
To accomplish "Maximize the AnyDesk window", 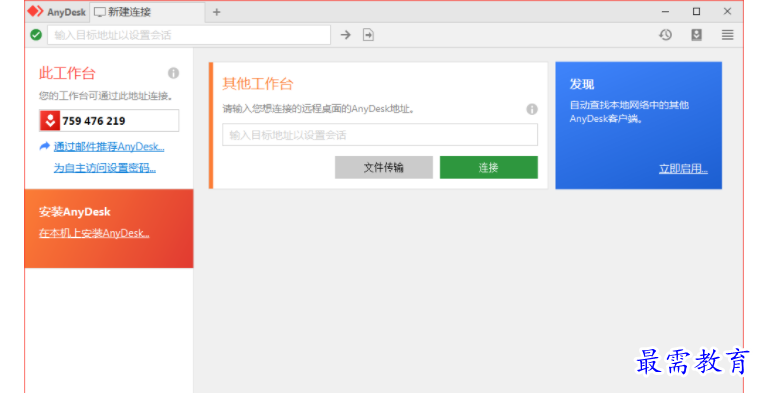I will (697, 12).
